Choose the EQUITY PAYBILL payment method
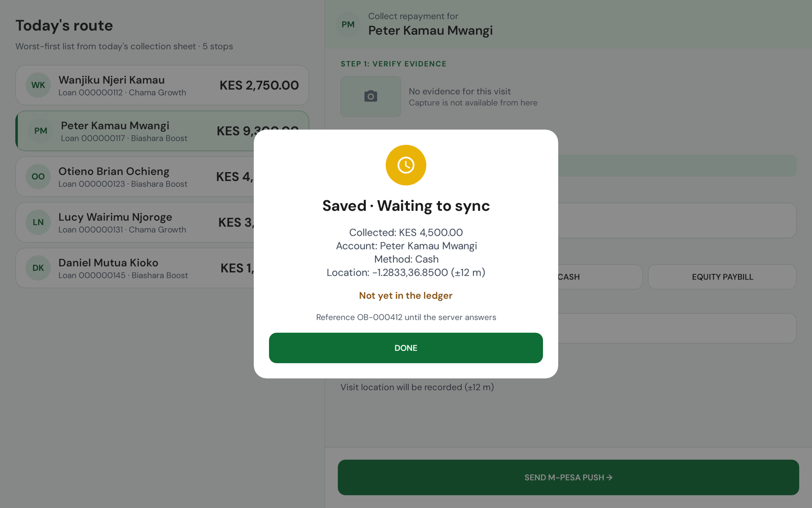 (722, 277)
